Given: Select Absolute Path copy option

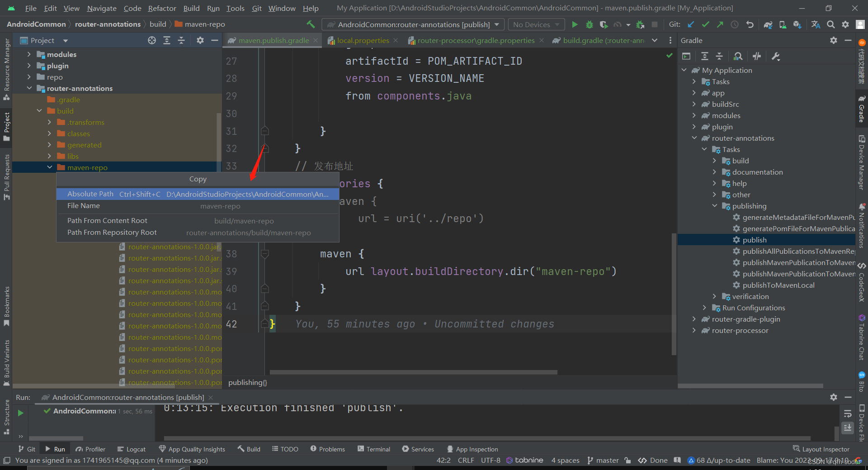Looking at the screenshot, I should (x=198, y=194).
